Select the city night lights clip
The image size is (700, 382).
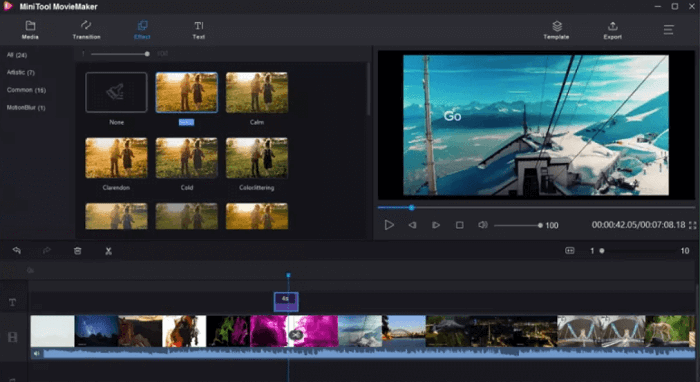513,331
